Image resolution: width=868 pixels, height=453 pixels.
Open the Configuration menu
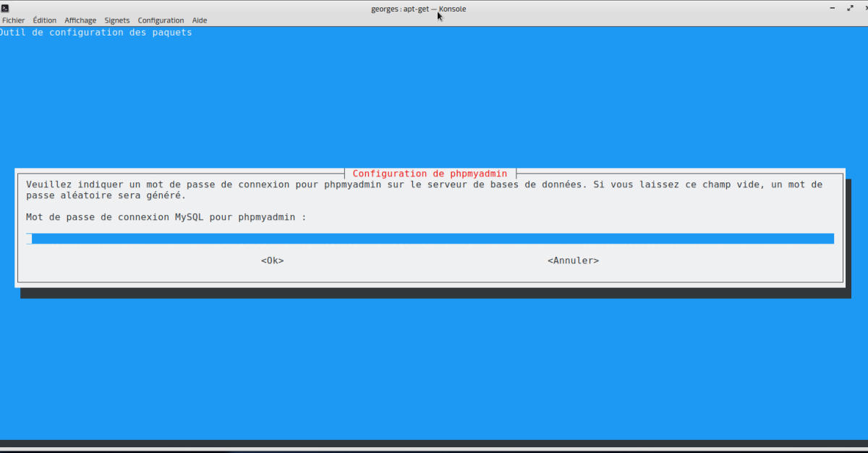[x=161, y=20]
